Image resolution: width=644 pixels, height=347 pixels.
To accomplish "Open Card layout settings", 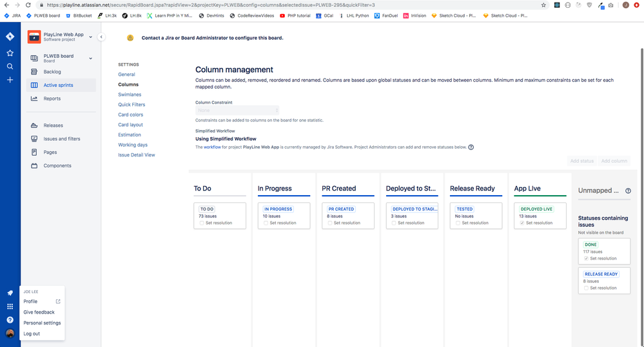I will tap(131, 125).
